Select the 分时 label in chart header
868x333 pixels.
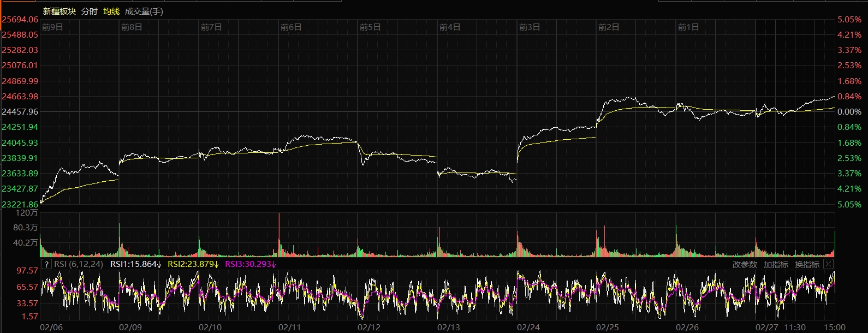(x=89, y=11)
